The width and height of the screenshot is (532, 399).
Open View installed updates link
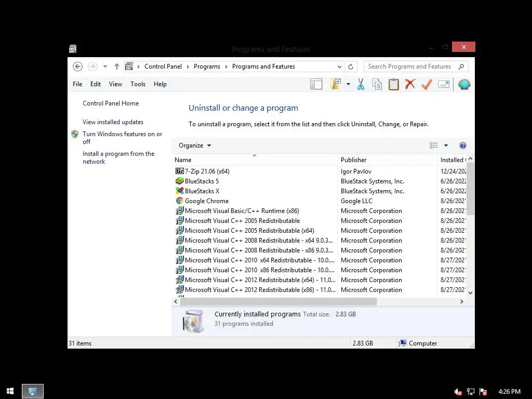113,122
